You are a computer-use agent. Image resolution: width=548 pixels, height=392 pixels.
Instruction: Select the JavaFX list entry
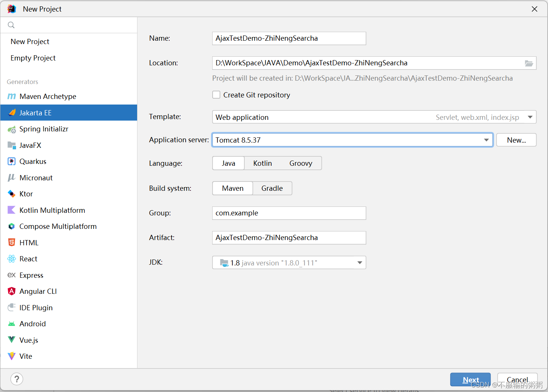coord(69,145)
